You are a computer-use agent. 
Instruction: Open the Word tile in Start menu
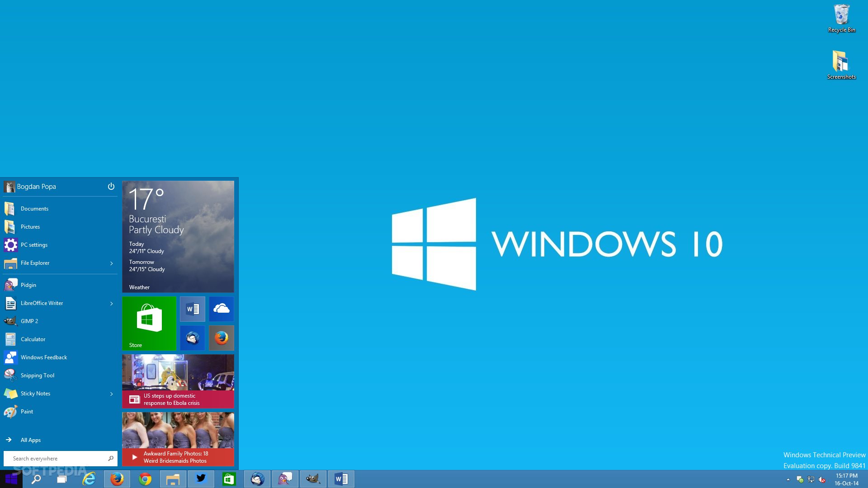[193, 309]
